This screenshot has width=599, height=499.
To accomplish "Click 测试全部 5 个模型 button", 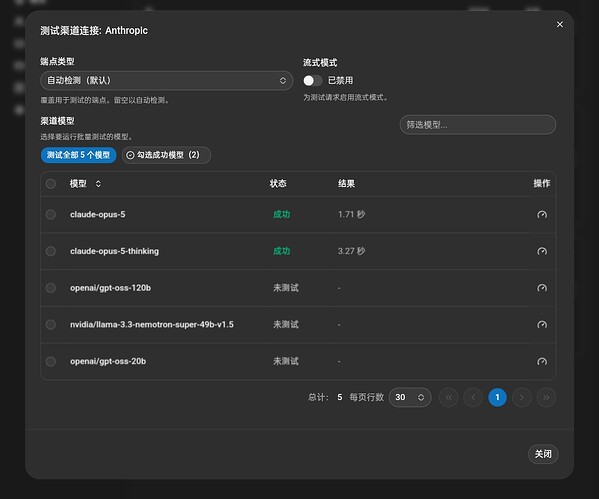I will click(x=78, y=155).
